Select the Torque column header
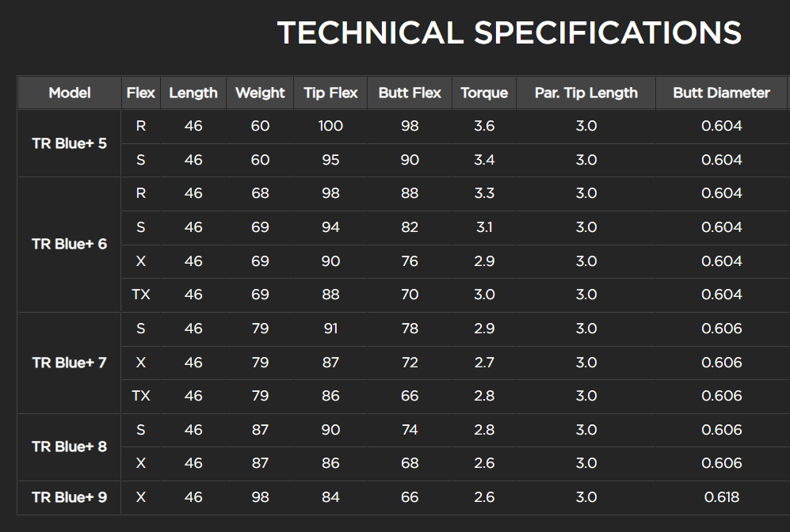790x532 pixels. tap(484, 93)
